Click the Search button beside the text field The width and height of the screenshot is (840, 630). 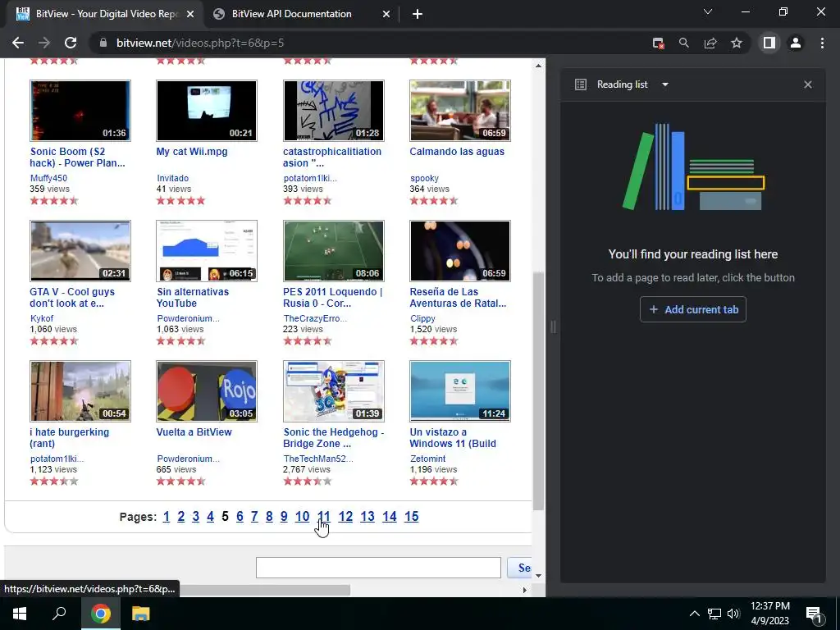519,568
